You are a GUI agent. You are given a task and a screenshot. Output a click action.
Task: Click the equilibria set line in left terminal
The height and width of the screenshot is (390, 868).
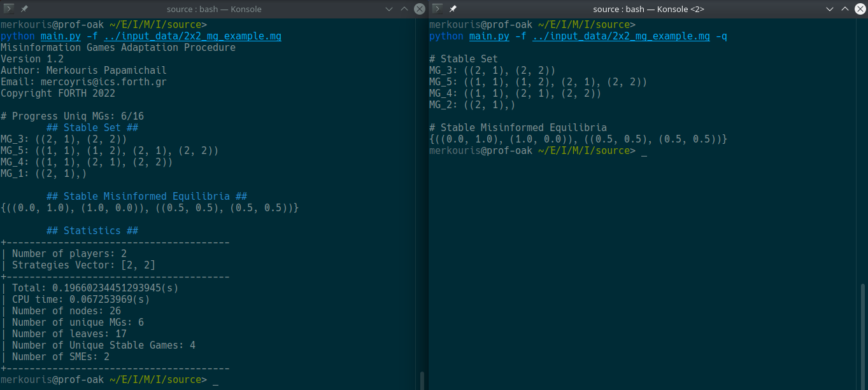click(150, 208)
